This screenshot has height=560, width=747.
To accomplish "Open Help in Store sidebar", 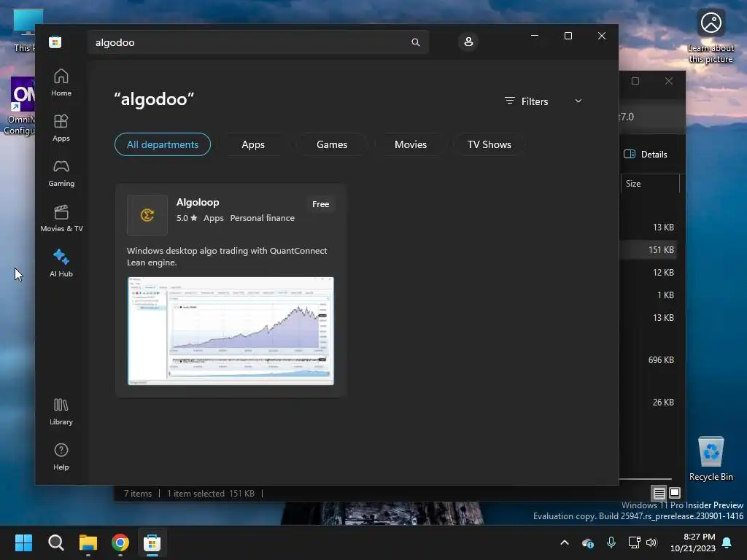I will coord(61,456).
